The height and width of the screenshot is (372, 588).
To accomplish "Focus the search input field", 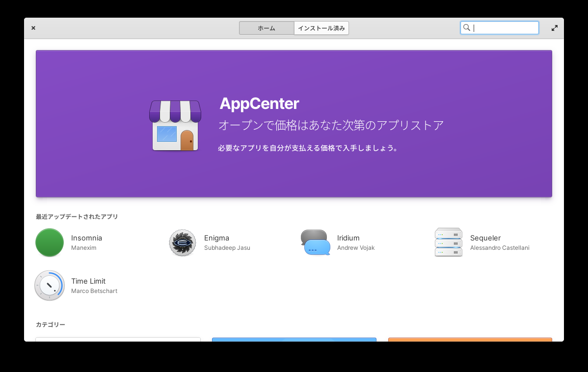I will 500,28.
